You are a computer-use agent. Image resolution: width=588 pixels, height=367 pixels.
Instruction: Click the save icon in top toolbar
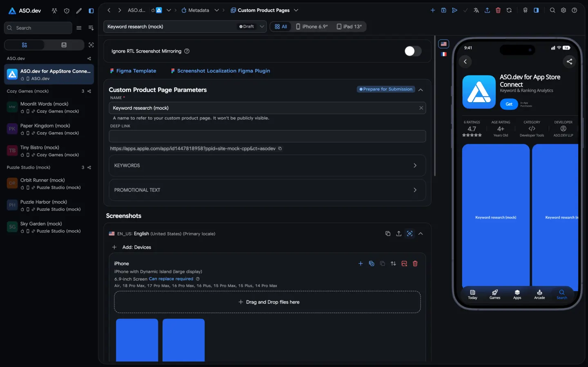(443, 10)
